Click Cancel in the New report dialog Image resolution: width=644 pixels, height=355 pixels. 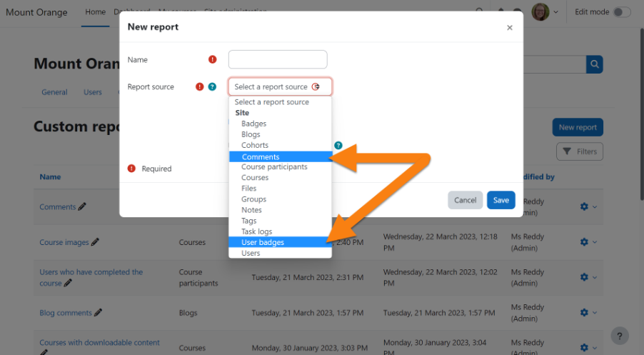tap(465, 200)
